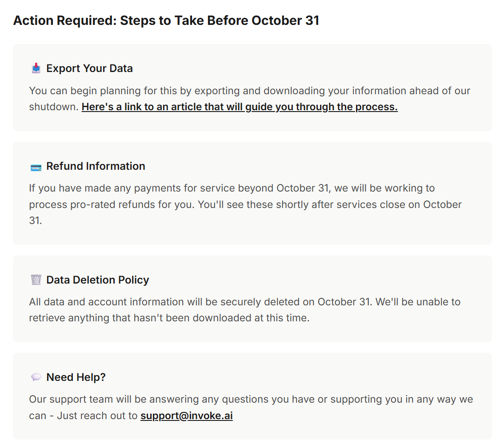Screen dimensions: 496x448
Task: Click the Need Help speech bubble icon
Action: tap(36, 377)
